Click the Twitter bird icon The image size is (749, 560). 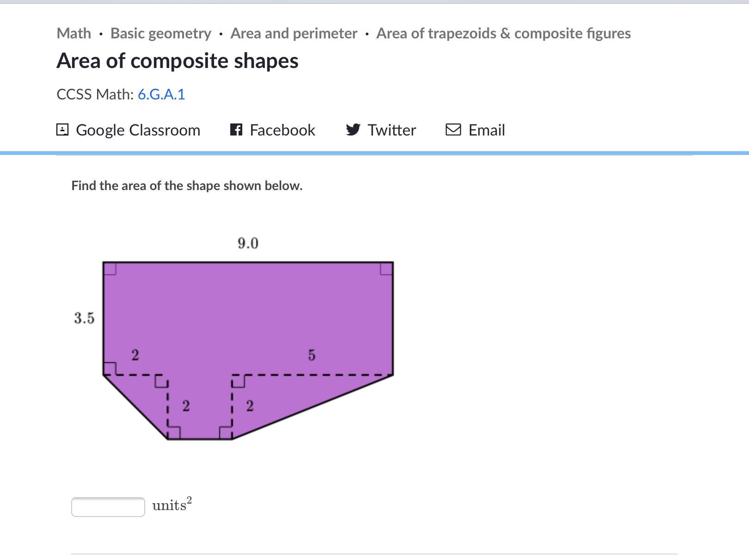coord(353,129)
